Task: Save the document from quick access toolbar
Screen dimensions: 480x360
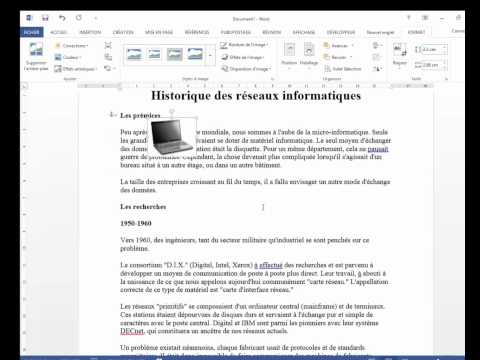Action: click(x=45, y=18)
